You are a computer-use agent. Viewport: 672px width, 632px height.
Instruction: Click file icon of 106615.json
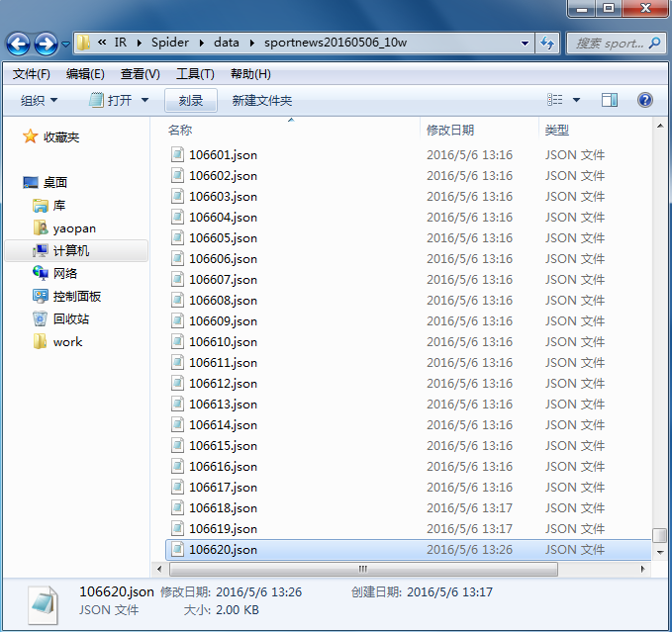pos(177,445)
